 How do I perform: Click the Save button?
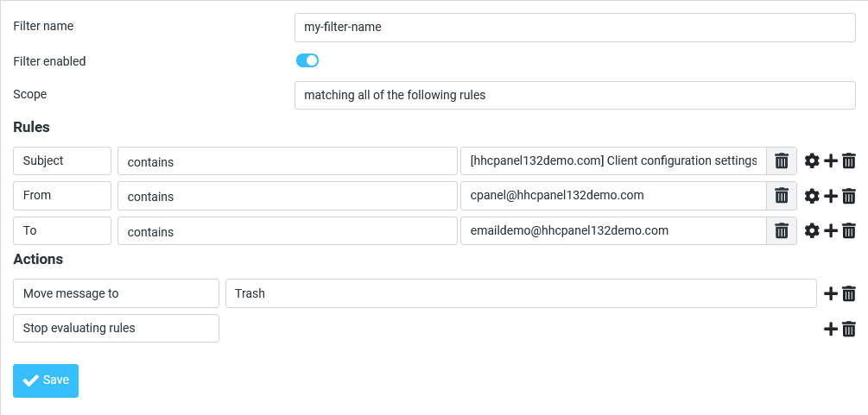click(x=46, y=380)
